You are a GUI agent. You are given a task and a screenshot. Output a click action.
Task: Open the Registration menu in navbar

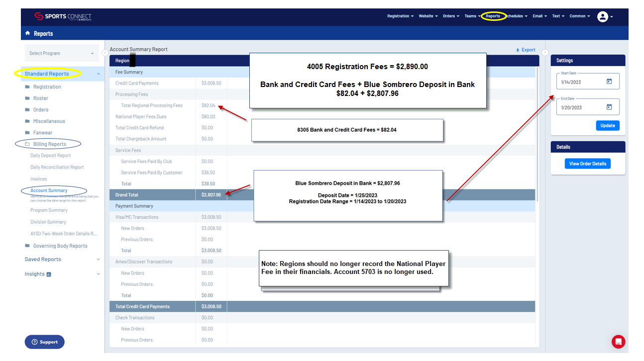400,16
